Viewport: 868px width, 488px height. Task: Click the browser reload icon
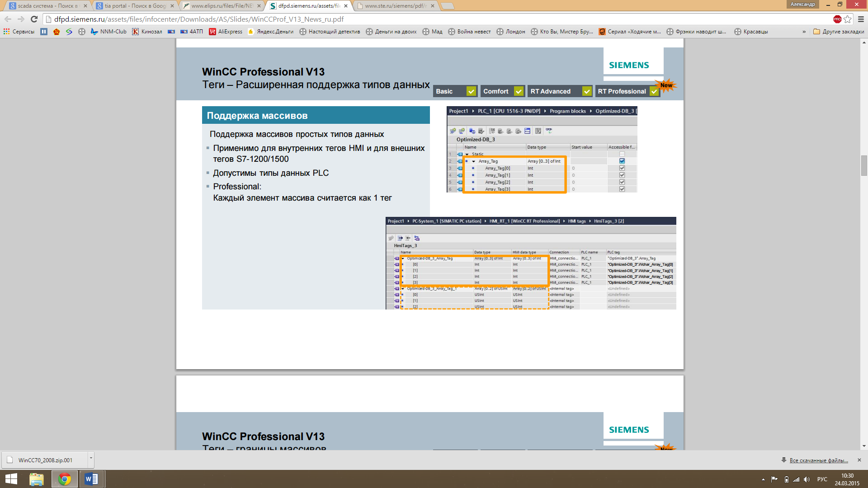coord(34,19)
